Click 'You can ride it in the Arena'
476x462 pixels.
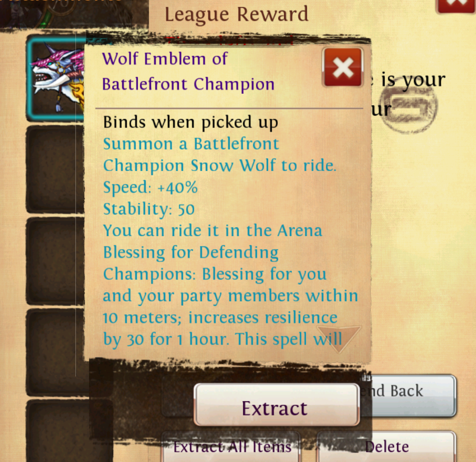[x=213, y=231]
